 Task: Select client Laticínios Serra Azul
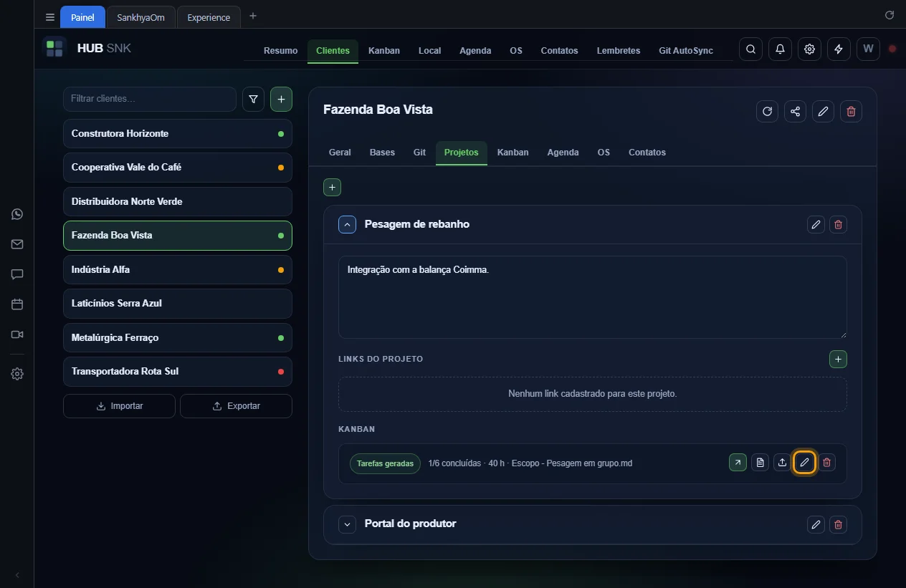pos(178,304)
